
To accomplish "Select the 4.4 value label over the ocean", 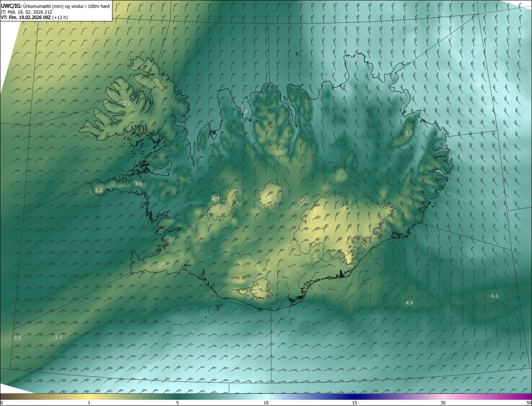I will (x=409, y=303).
